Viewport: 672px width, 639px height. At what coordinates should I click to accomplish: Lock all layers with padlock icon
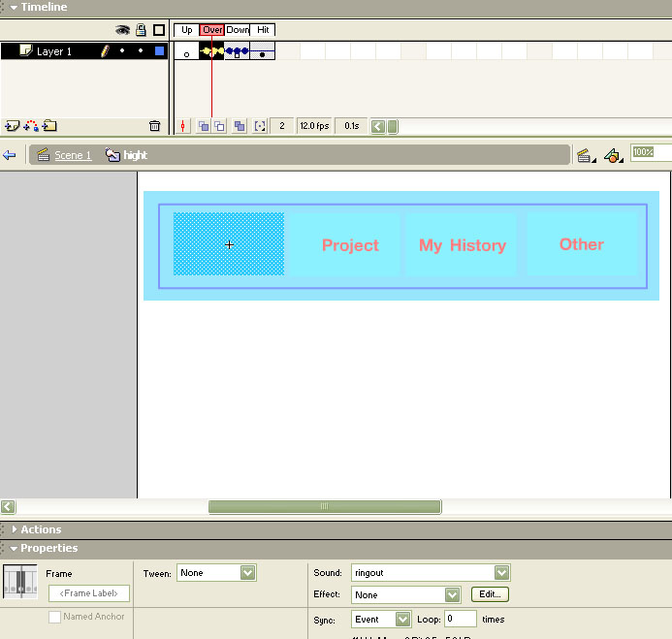[141, 30]
